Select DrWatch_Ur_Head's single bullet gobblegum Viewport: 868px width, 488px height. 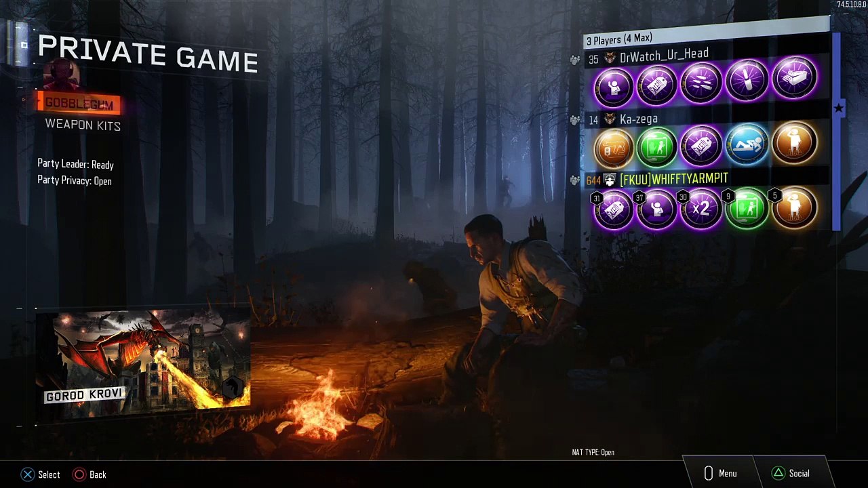tap(747, 81)
